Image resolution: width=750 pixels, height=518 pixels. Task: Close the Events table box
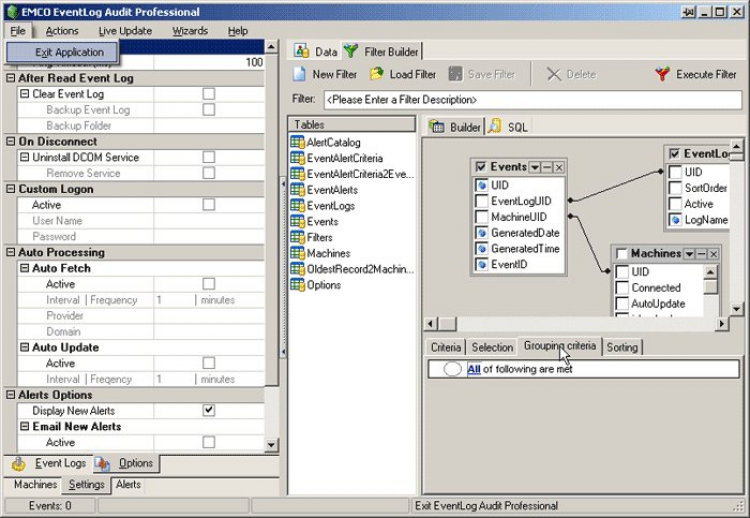(559, 167)
